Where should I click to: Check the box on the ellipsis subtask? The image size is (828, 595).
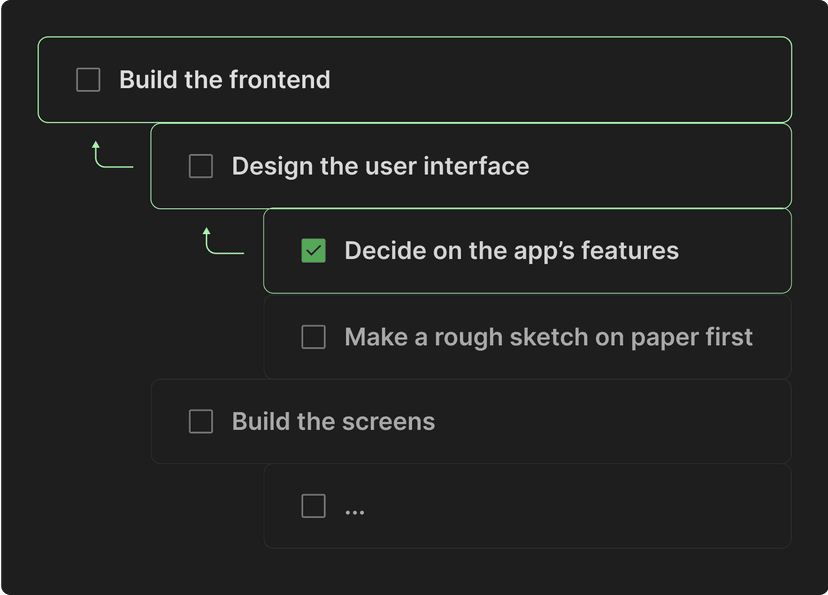(x=313, y=506)
